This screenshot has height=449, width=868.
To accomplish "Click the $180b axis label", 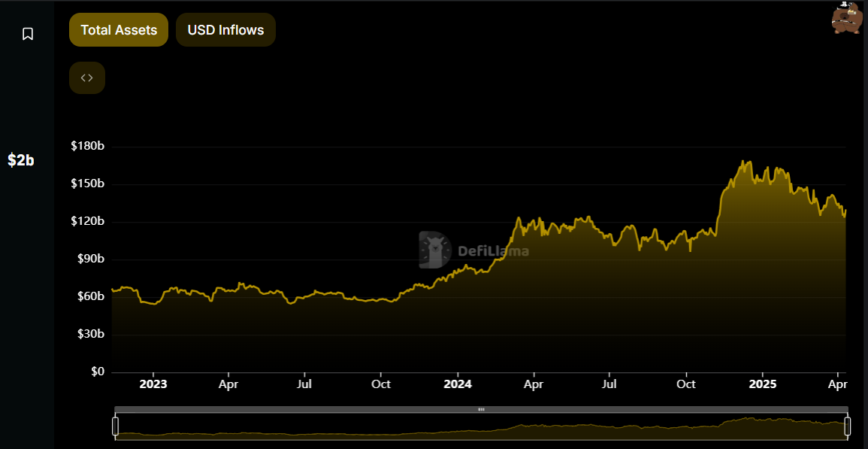I will coord(87,147).
